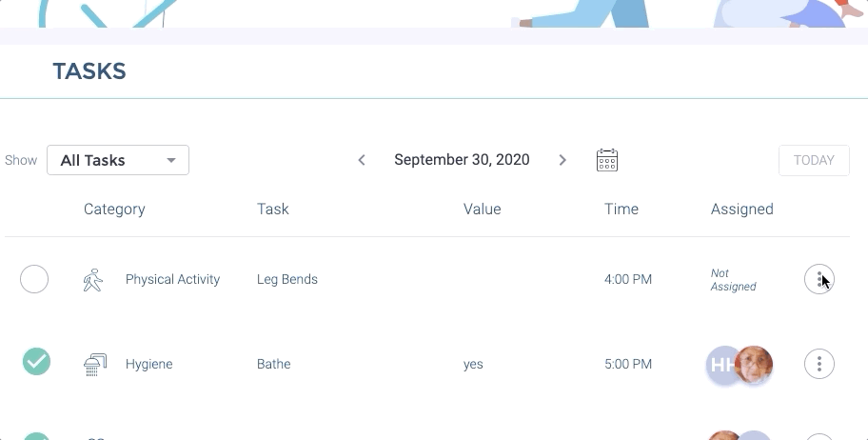Open the Bathe task three-dot options menu
868x440 pixels.
[819, 363]
